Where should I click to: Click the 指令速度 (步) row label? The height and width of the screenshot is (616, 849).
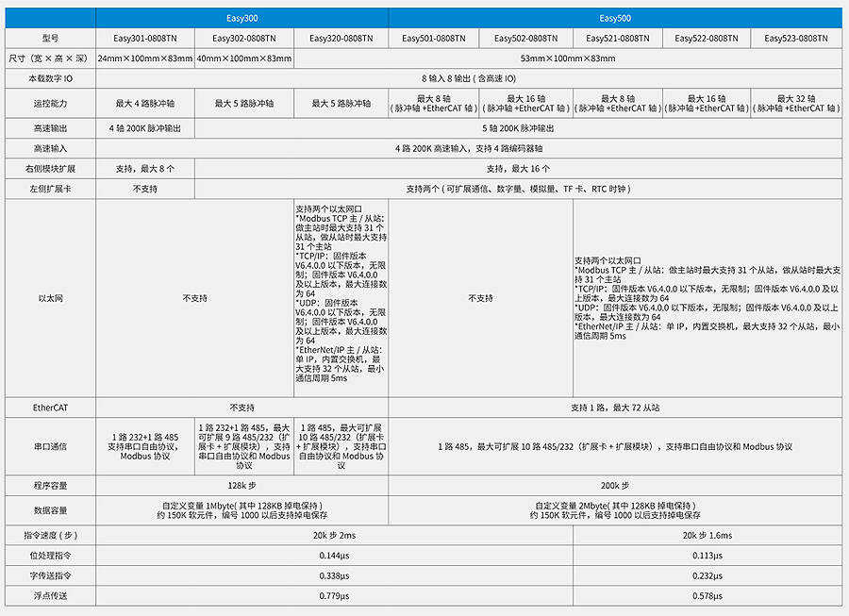[50, 536]
